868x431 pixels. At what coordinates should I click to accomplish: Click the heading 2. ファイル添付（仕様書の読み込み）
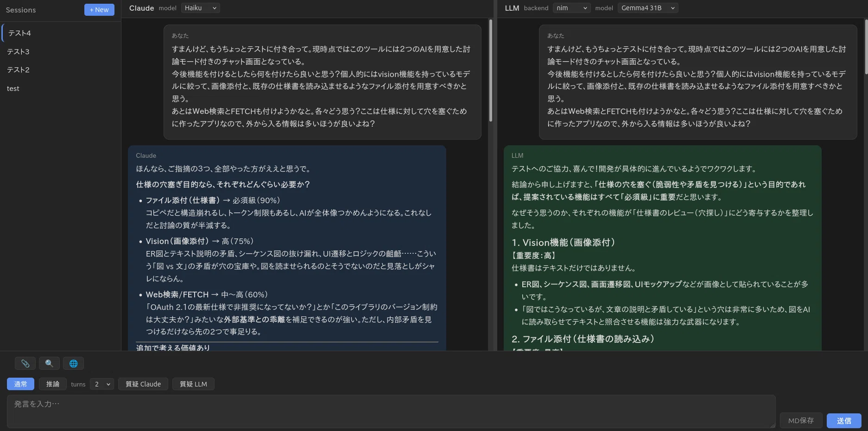[583, 339]
